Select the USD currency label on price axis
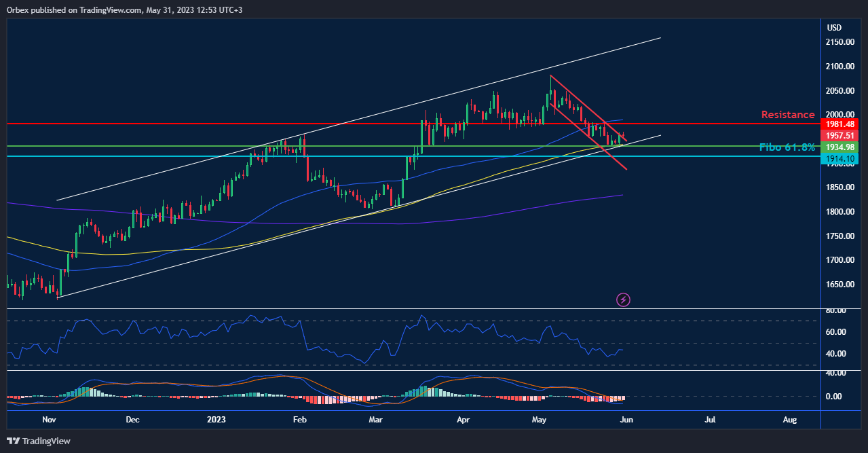Viewport: 868px width, 453px height. (x=834, y=28)
